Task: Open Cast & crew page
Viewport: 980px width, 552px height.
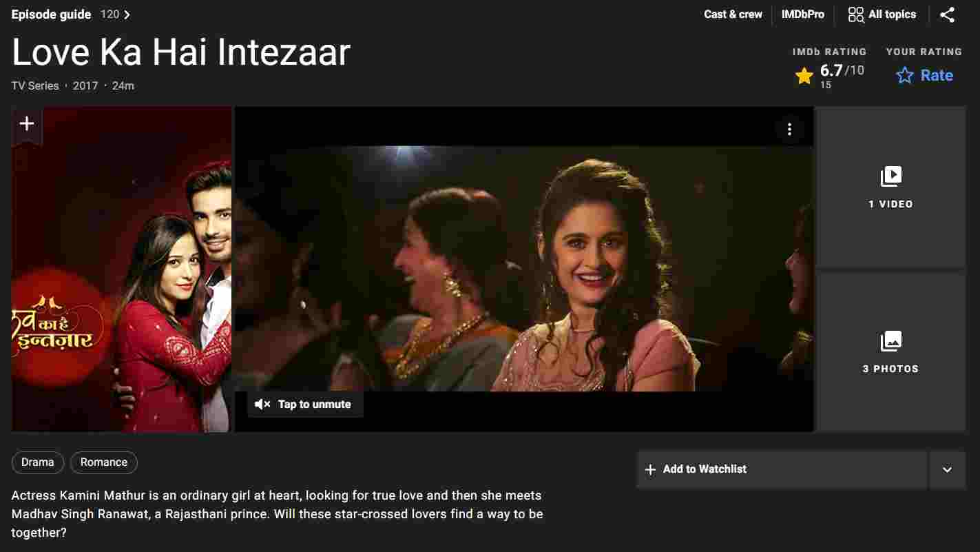Action: point(733,14)
